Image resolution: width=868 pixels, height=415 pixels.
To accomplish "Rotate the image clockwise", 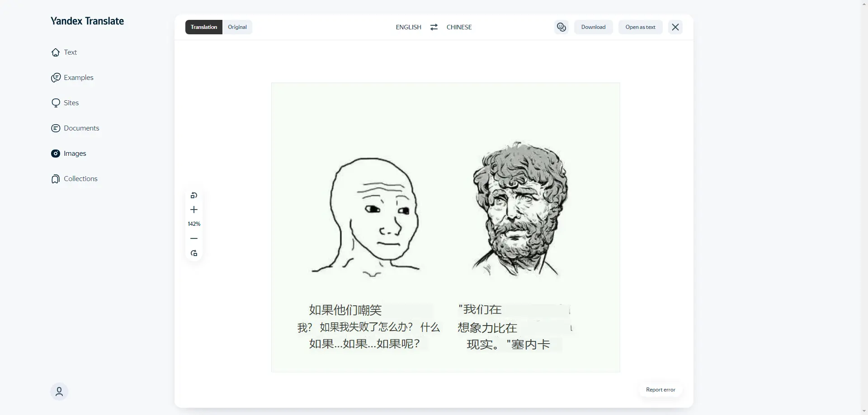I will [x=194, y=253].
